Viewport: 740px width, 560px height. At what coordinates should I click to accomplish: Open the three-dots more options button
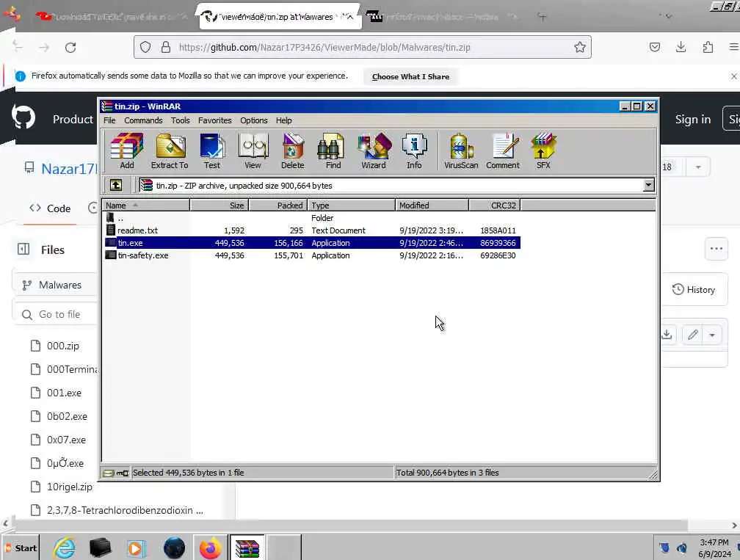(716, 249)
